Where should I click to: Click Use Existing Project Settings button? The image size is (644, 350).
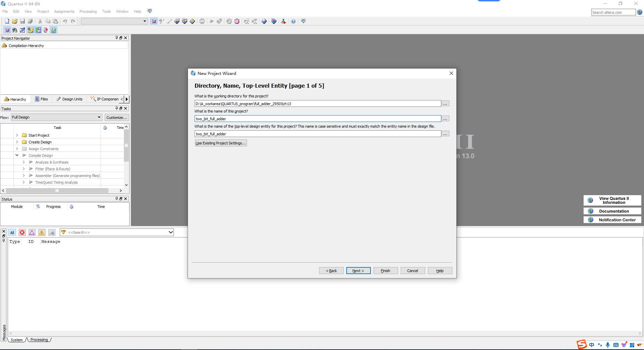[x=221, y=143]
